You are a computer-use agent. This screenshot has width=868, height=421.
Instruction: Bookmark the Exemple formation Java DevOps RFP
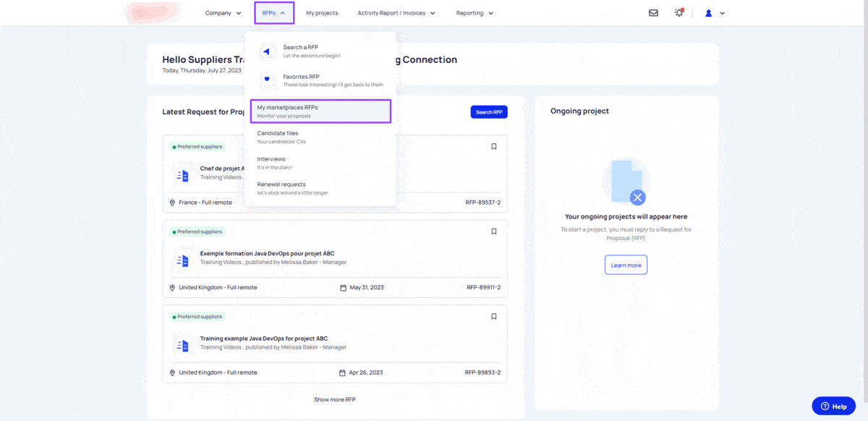tap(494, 231)
